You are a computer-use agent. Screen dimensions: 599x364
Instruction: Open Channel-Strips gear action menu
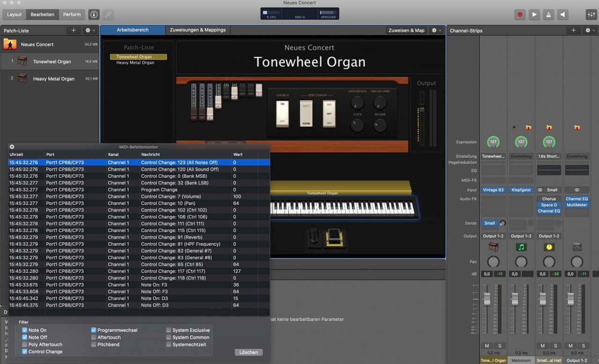[x=590, y=30]
